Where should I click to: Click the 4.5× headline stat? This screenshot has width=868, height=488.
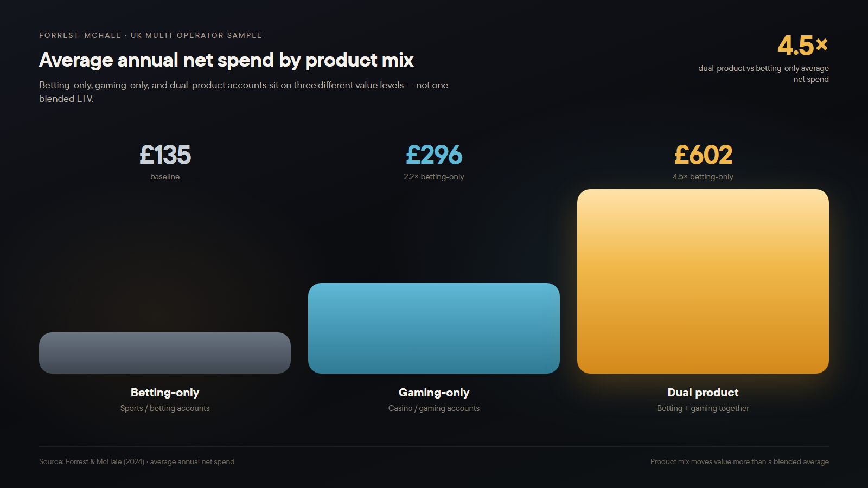[x=802, y=46]
